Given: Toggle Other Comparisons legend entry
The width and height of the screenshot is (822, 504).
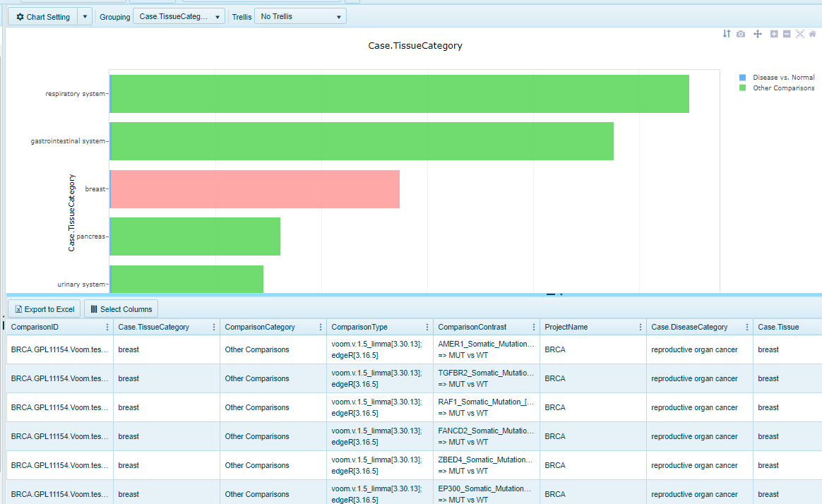Looking at the screenshot, I should tap(783, 88).
